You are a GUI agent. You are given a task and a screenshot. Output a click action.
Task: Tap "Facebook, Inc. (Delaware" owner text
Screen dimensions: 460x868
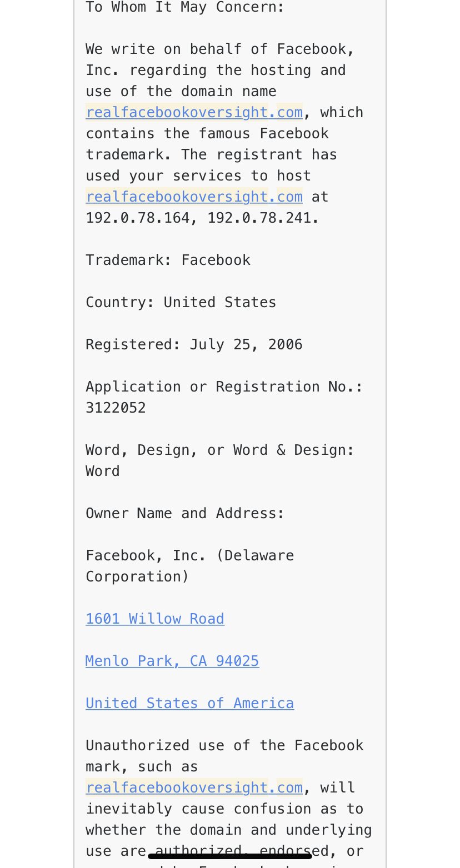coord(189,555)
